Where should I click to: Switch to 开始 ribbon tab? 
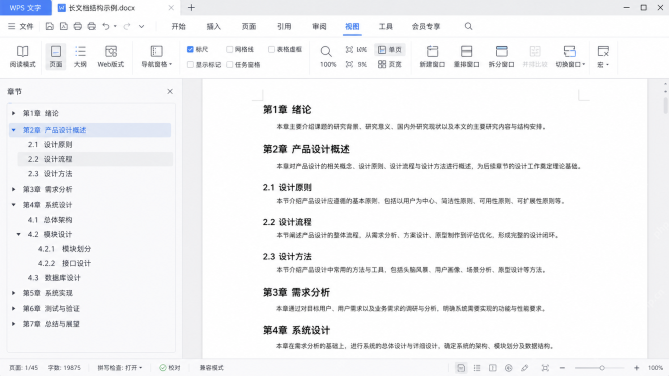(x=178, y=26)
